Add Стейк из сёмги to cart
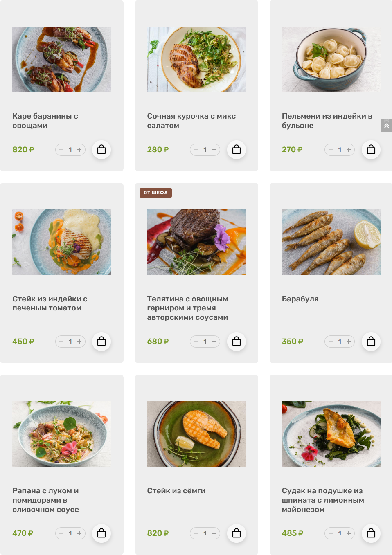Screen dimensions: 392x555 pos(237,533)
